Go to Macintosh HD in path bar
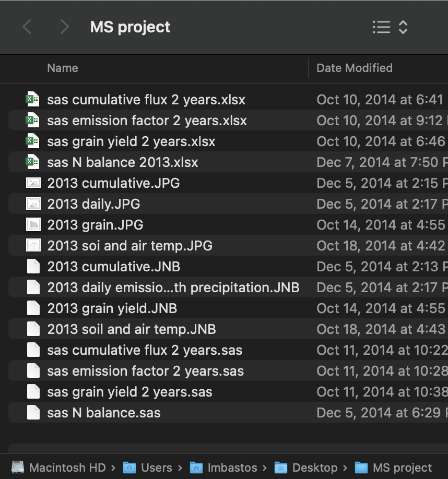Viewport: 448px width, 479px height. click(x=61, y=468)
